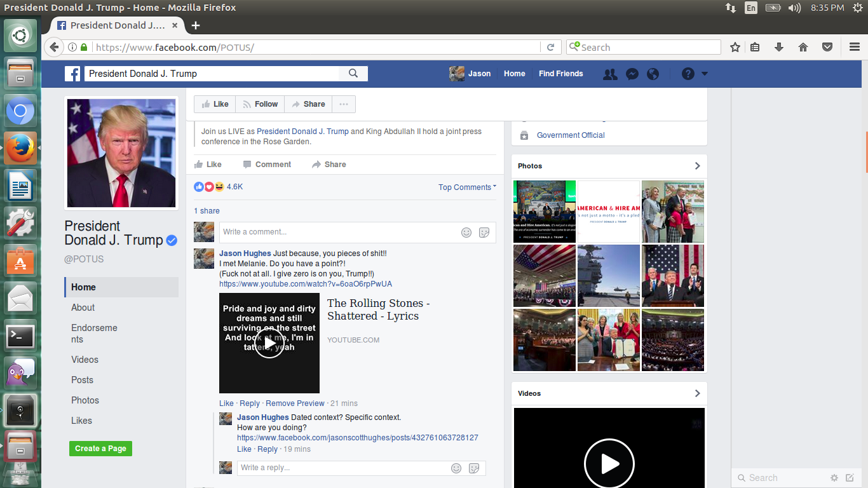Expand the Photos section chevron
Image resolution: width=868 pixels, height=488 pixels.
[697, 166]
